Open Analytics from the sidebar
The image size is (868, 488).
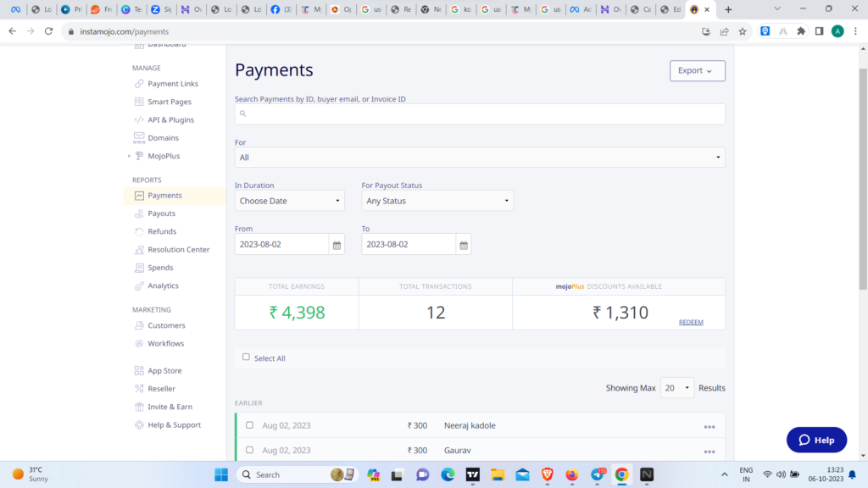(163, 286)
